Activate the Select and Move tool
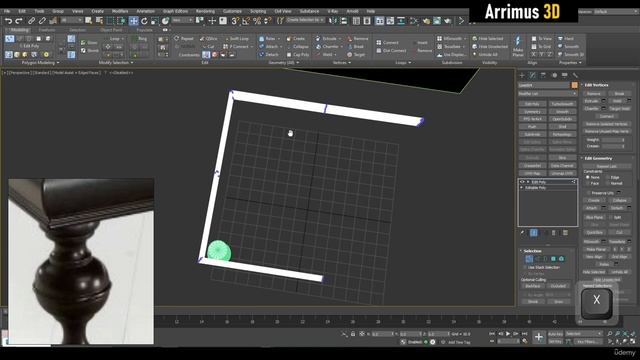This screenshot has height=360, width=640. [133, 21]
